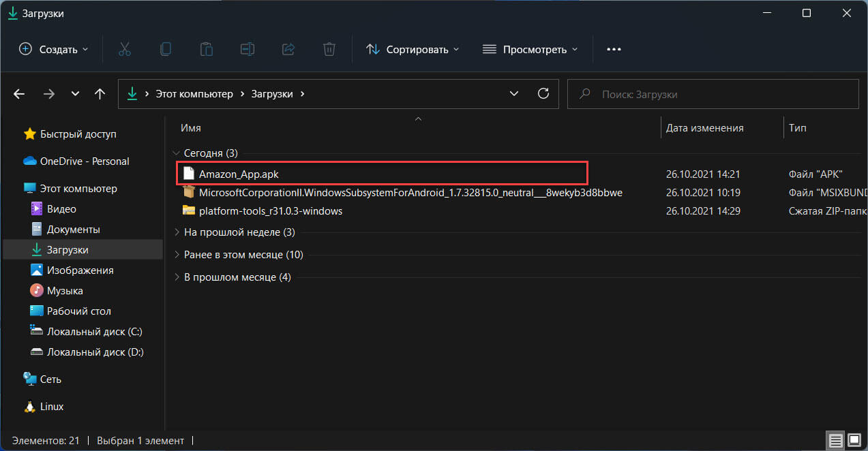Expand address bar history dropdown

(514, 93)
